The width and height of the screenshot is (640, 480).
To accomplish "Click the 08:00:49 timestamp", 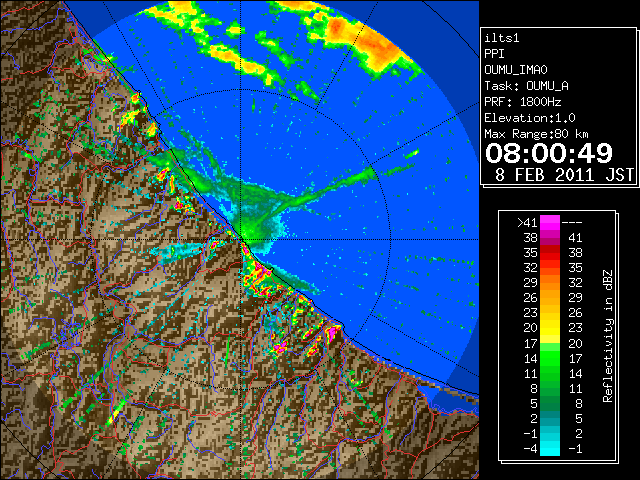I will (549, 153).
